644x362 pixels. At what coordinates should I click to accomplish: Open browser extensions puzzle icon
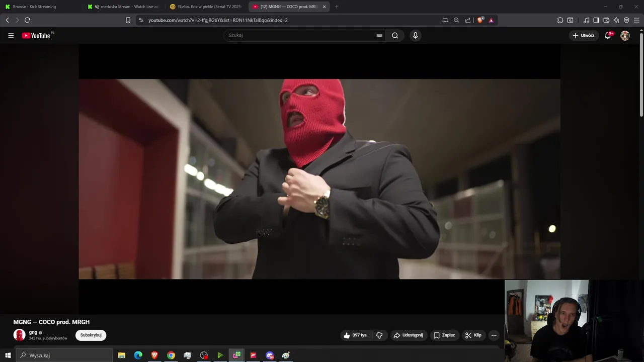(x=560, y=20)
